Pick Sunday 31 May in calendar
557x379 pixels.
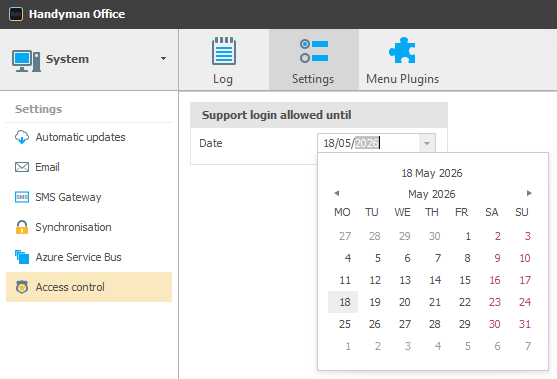click(525, 324)
